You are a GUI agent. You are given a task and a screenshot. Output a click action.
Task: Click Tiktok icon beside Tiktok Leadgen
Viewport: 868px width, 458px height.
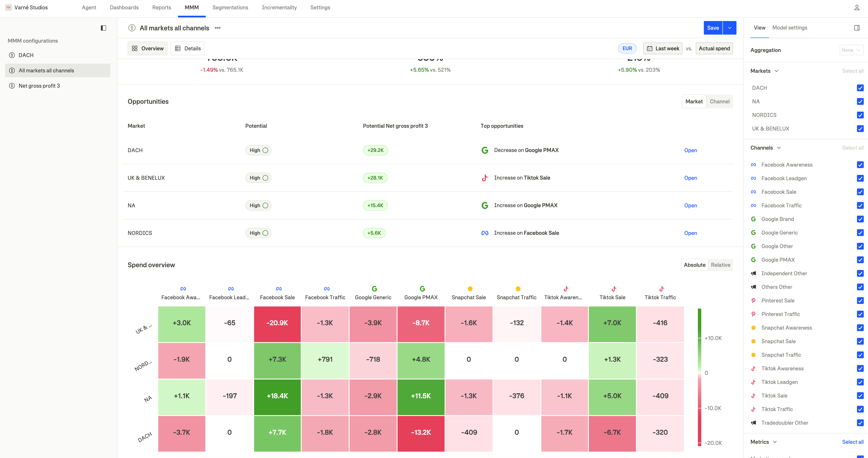coord(753,382)
